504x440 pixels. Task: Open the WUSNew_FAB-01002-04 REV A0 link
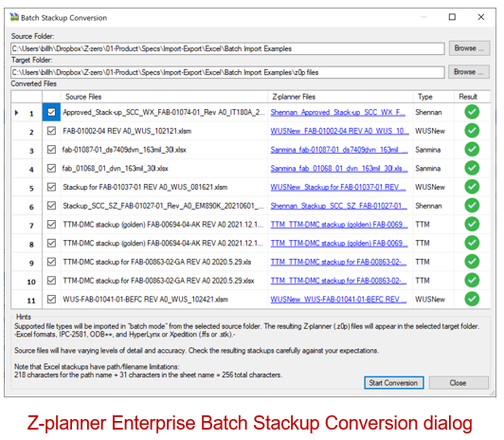[339, 131]
